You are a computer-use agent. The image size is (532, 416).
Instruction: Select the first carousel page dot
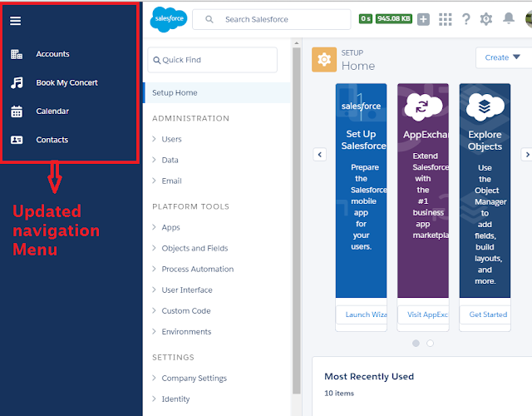(416, 344)
